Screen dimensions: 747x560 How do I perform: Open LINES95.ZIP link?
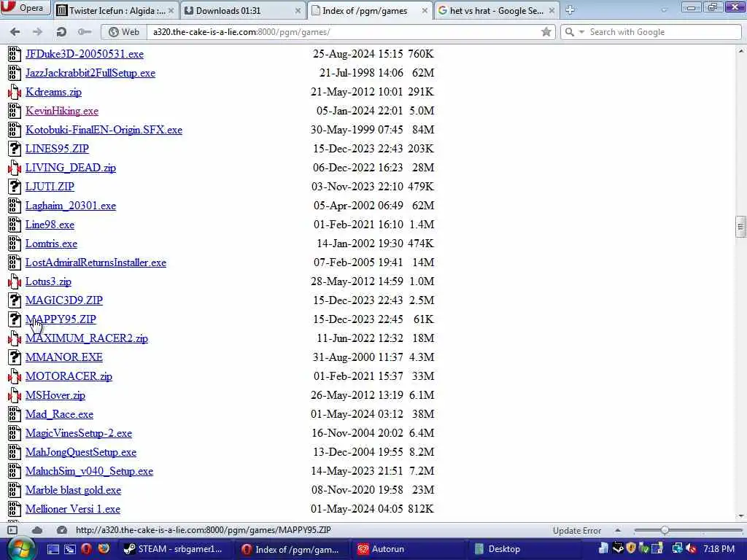point(57,149)
